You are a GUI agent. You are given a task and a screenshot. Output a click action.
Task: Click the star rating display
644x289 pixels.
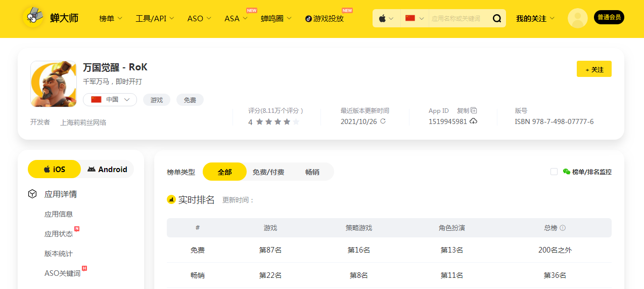point(278,122)
